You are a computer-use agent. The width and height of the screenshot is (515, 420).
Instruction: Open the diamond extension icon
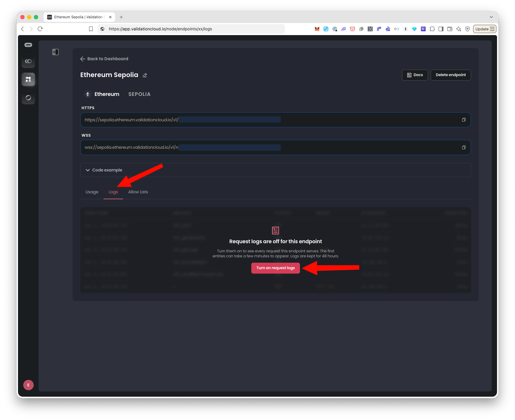pos(414,29)
